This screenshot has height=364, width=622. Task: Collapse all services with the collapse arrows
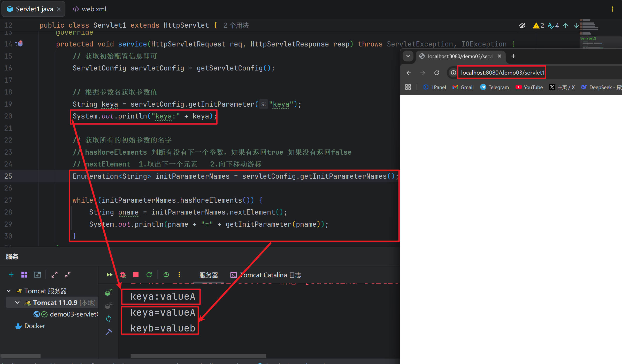[x=68, y=275]
